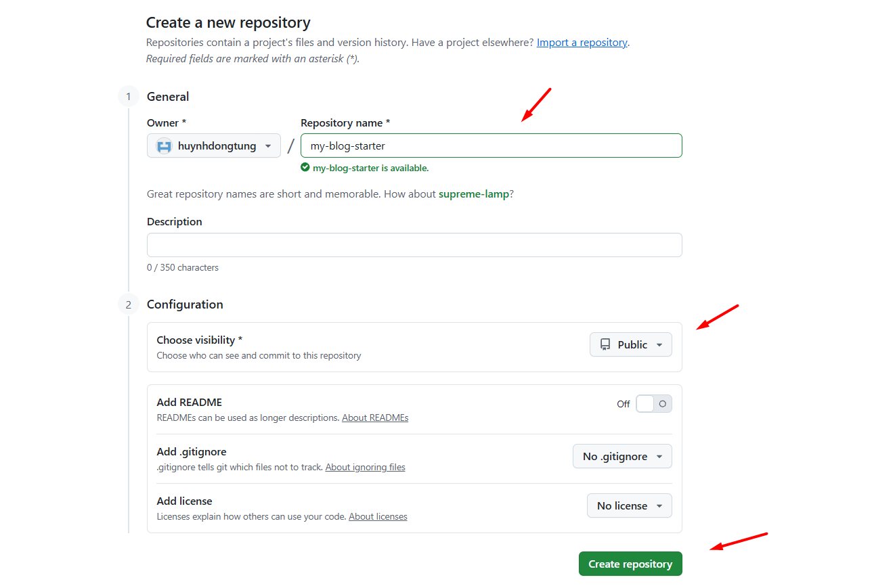Click the Create repository button

coord(630,564)
